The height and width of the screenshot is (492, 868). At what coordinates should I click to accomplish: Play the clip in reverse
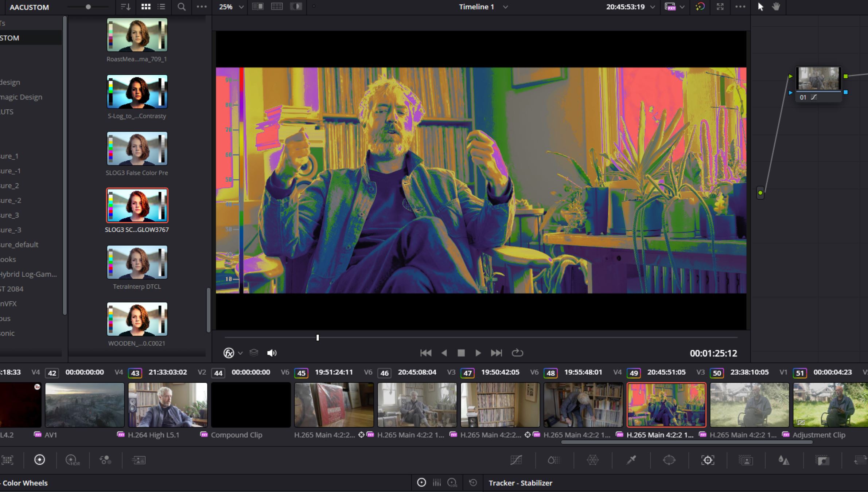pyautogui.click(x=444, y=353)
